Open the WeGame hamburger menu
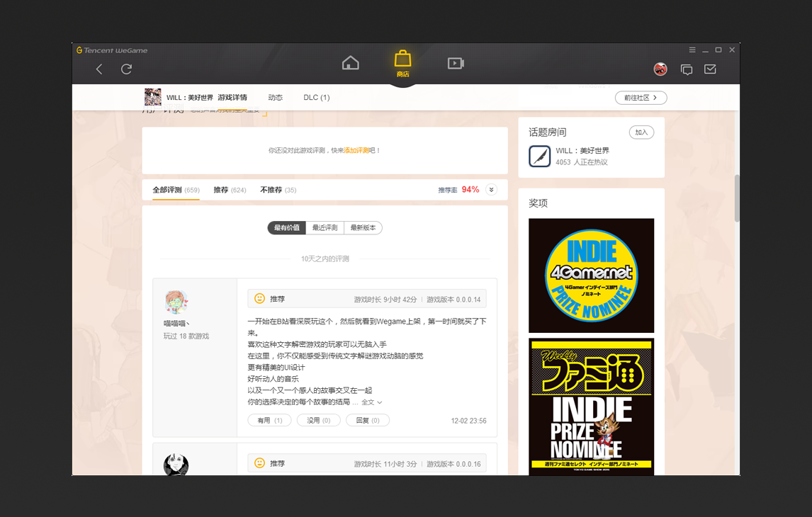Viewport: 812px width, 517px height. click(x=692, y=50)
